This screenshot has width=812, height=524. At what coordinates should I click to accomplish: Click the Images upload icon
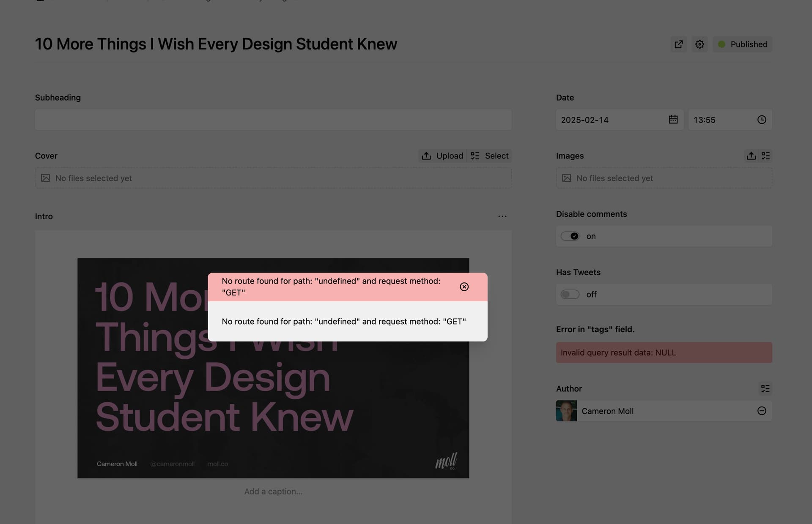[751, 156]
